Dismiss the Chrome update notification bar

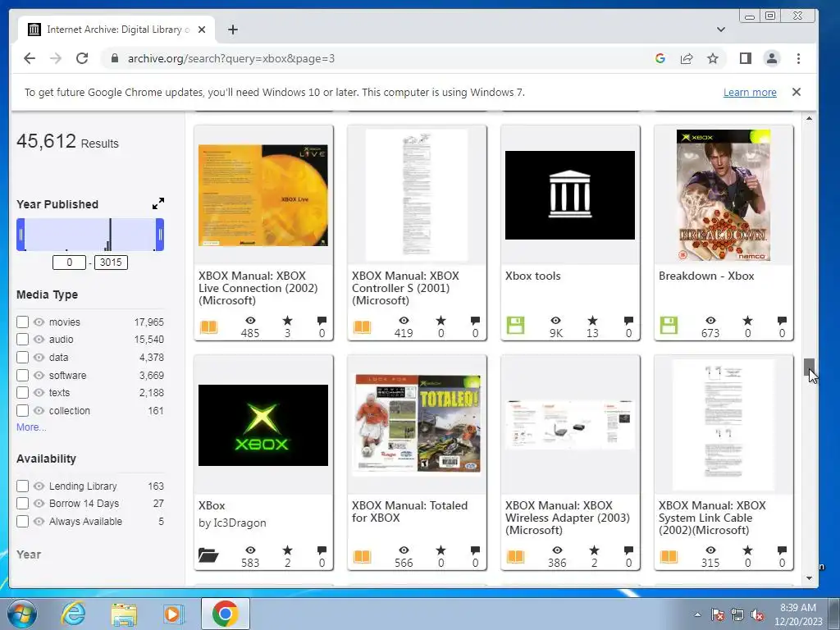pyautogui.click(x=796, y=92)
